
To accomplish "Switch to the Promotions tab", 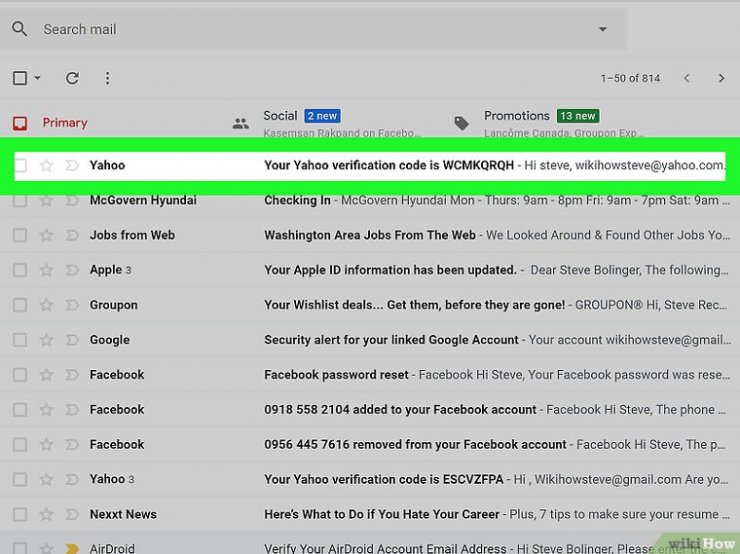I will (517, 116).
